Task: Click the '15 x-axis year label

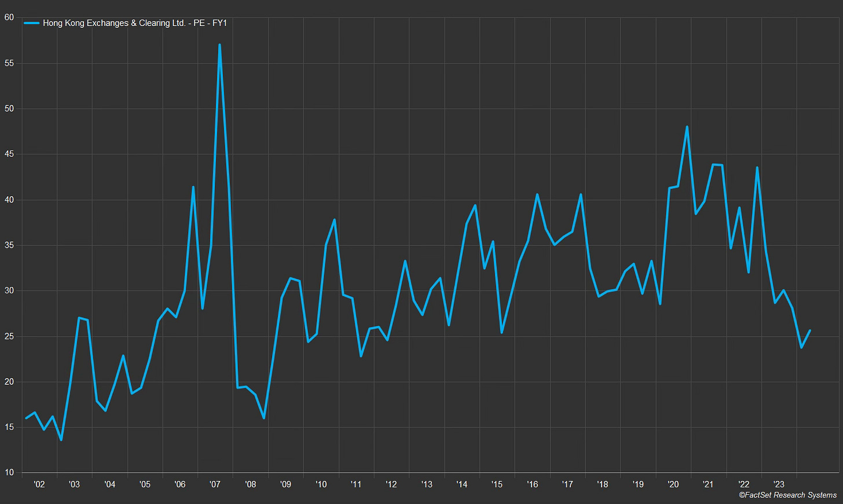Action: pos(497,484)
